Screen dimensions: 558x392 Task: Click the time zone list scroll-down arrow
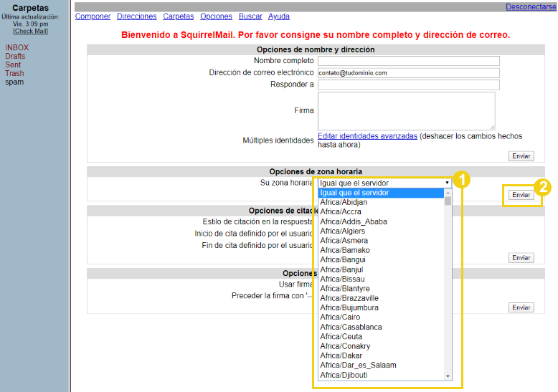click(x=448, y=376)
